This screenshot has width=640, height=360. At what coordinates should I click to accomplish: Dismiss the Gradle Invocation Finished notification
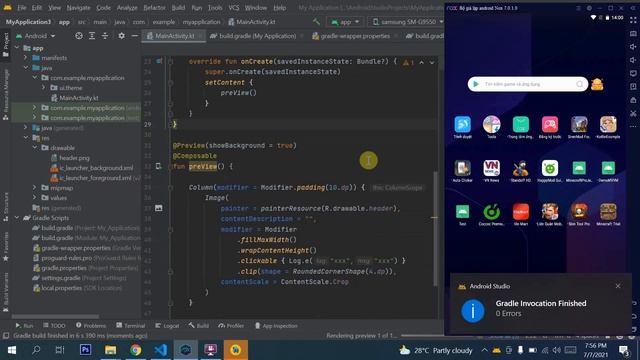tap(618, 286)
